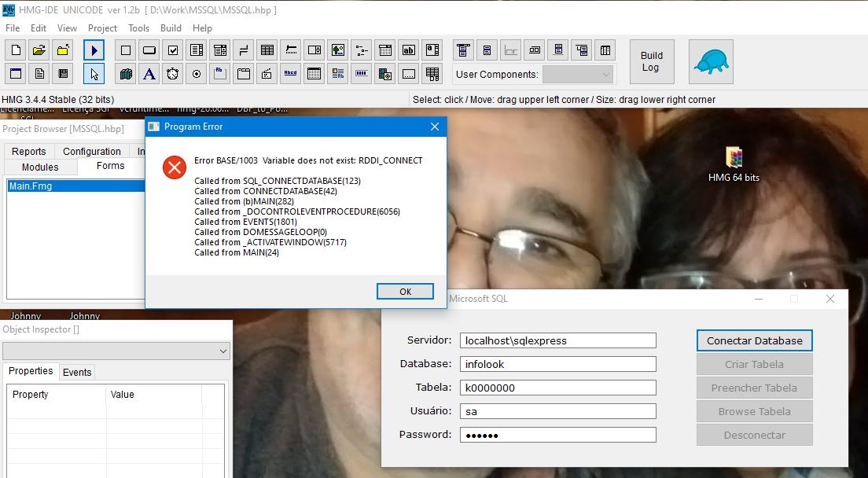Image resolution: width=868 pixels, height=478 pixels.
Task: Open the User Components dropdown
Action: pyautogui.click(x=577, y=74)
